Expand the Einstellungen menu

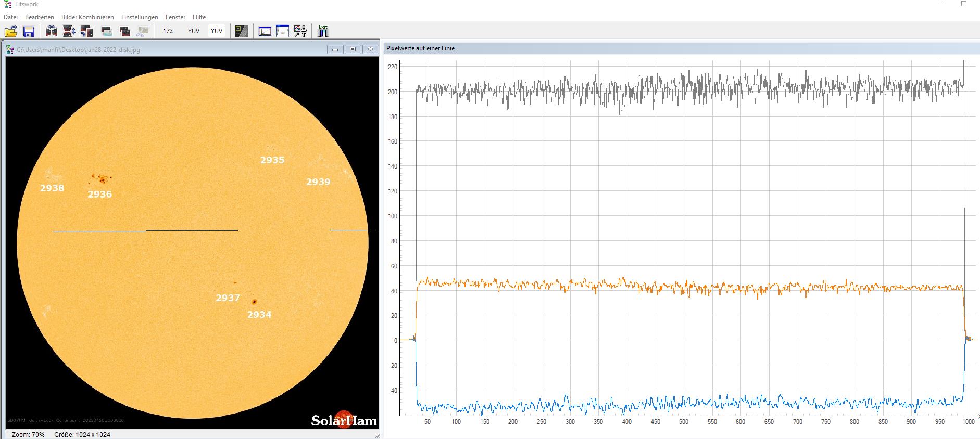pos(140,17)
